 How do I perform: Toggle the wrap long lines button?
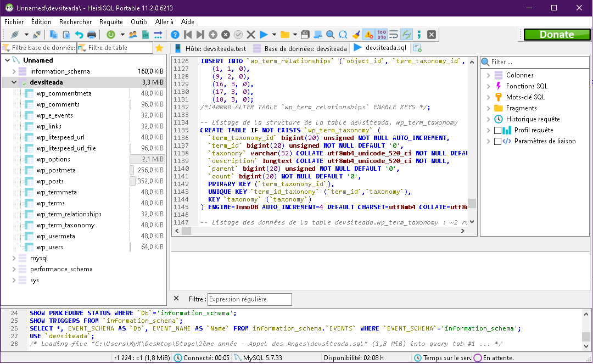[x=394, y=35]
